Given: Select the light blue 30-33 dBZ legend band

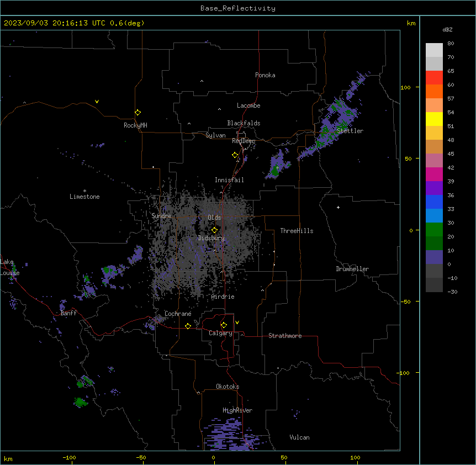Looking at the screenshot, I should point(434,216).
